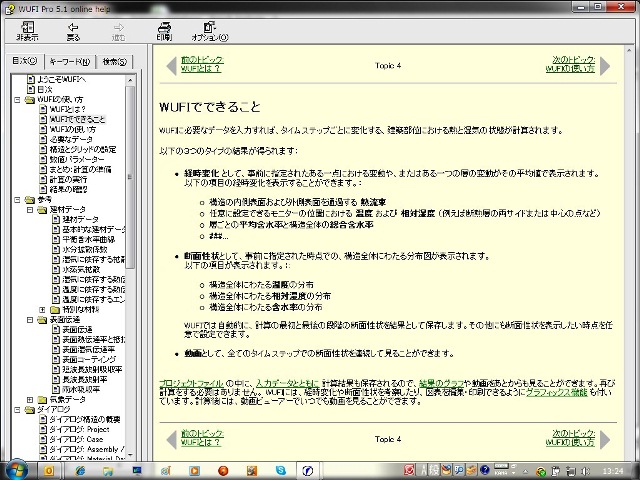Image resolution: width=640 pixels, height=480 pixels.
Task: Click the tree pane scrollbar up arrow
Action: pyautogui.click(x=130, y=80)
